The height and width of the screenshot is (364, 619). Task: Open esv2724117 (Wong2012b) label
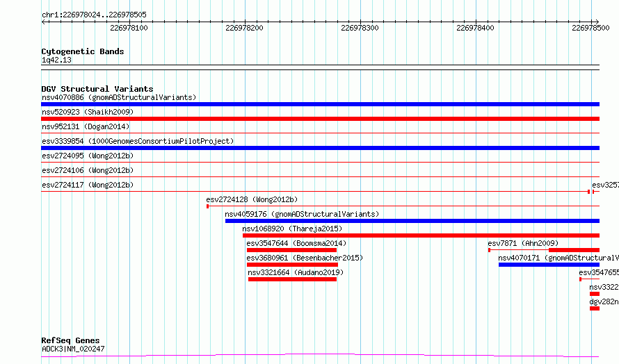tap(88, 185)
